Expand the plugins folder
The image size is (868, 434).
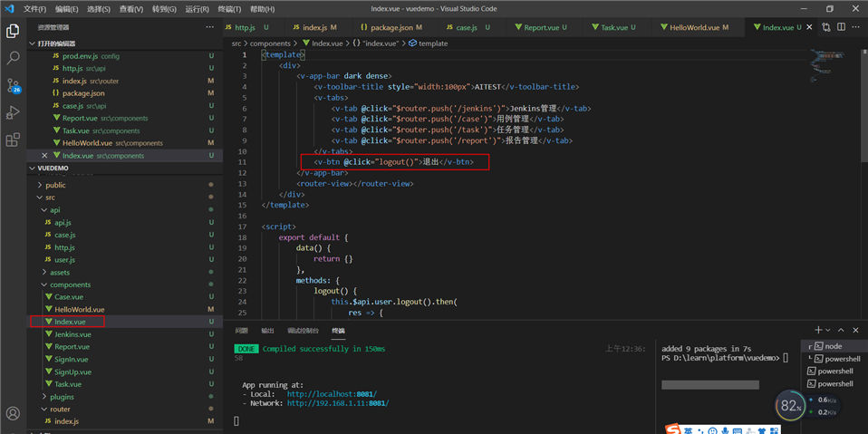(124, 397)
